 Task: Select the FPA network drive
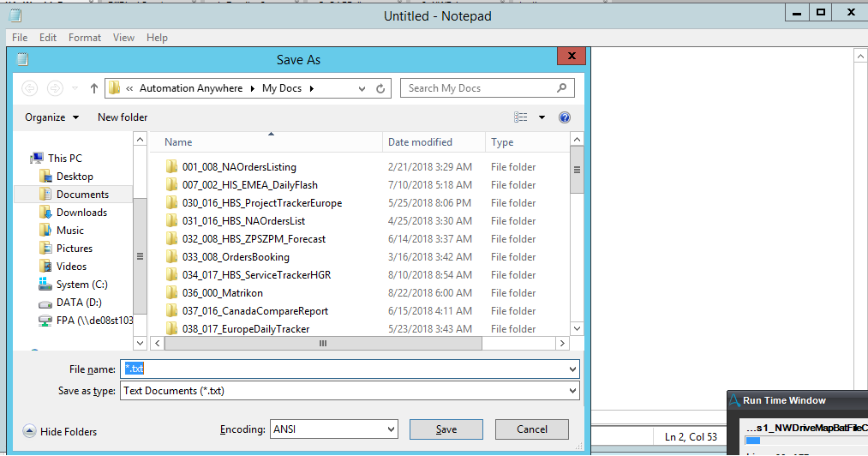coord(85,321)
